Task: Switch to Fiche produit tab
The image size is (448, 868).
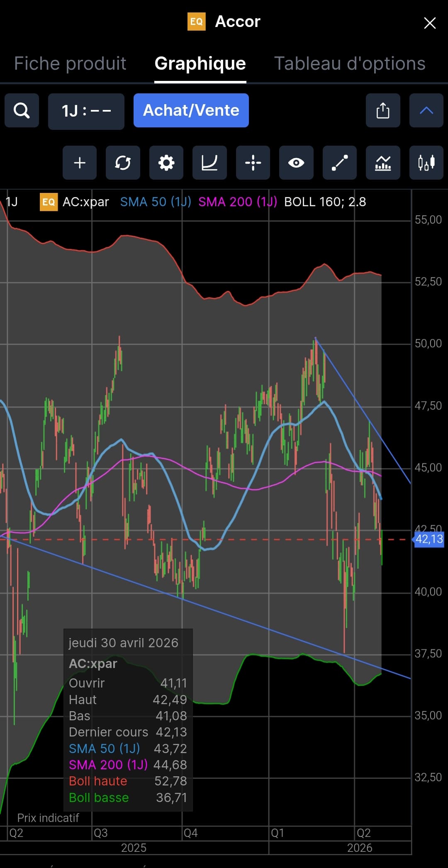Action: click(70, 63)
